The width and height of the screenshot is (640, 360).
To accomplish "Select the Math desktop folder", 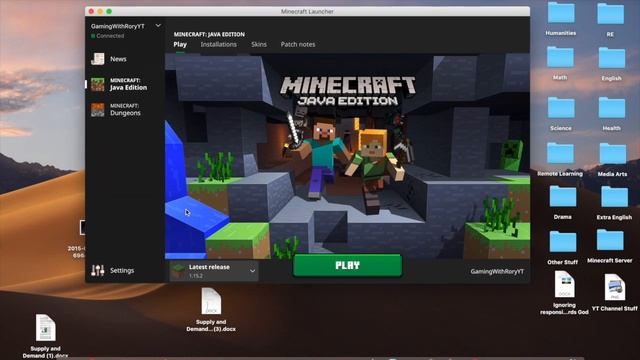I will tap(560, 63).
